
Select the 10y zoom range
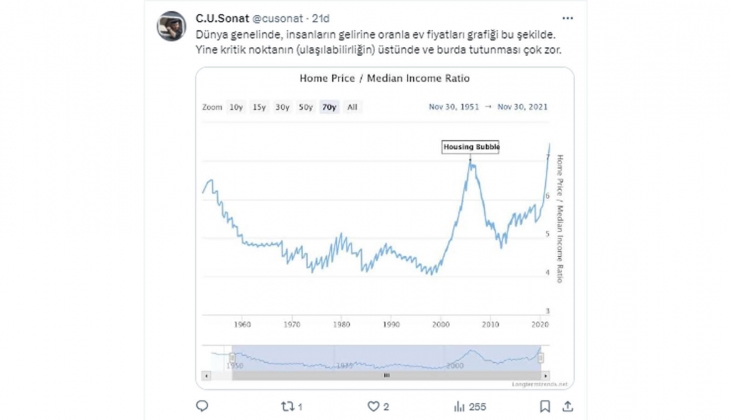tap(236, 107)
